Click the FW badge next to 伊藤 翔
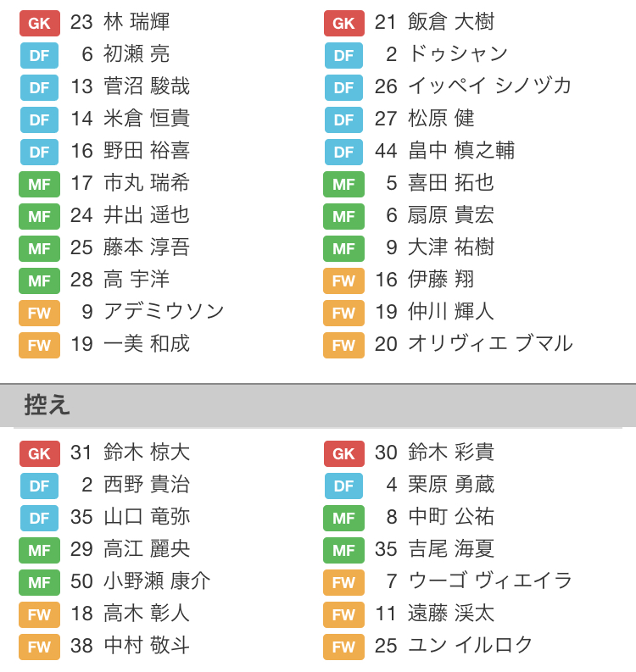The image size is (636, 672). point(343,280)
